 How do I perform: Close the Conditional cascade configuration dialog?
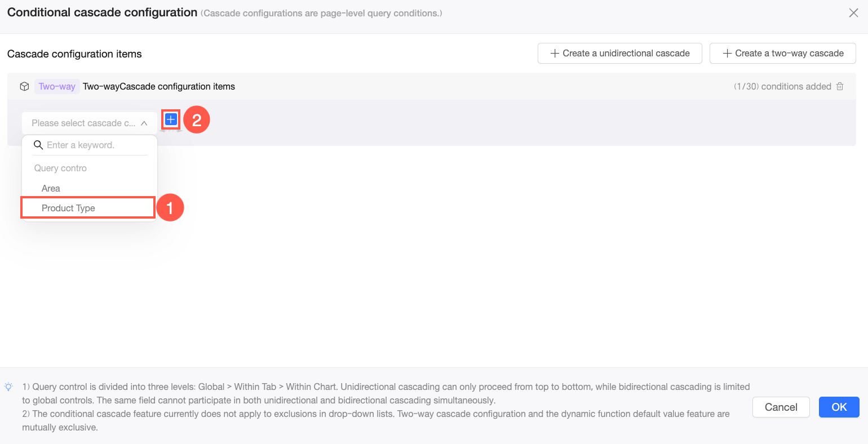(853, 13)
